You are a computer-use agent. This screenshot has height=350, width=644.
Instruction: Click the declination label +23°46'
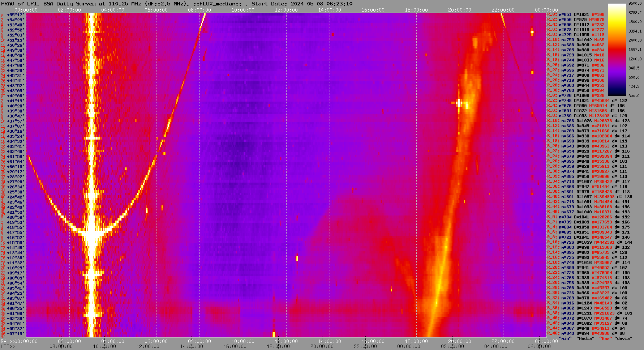[x=15, y=202]
